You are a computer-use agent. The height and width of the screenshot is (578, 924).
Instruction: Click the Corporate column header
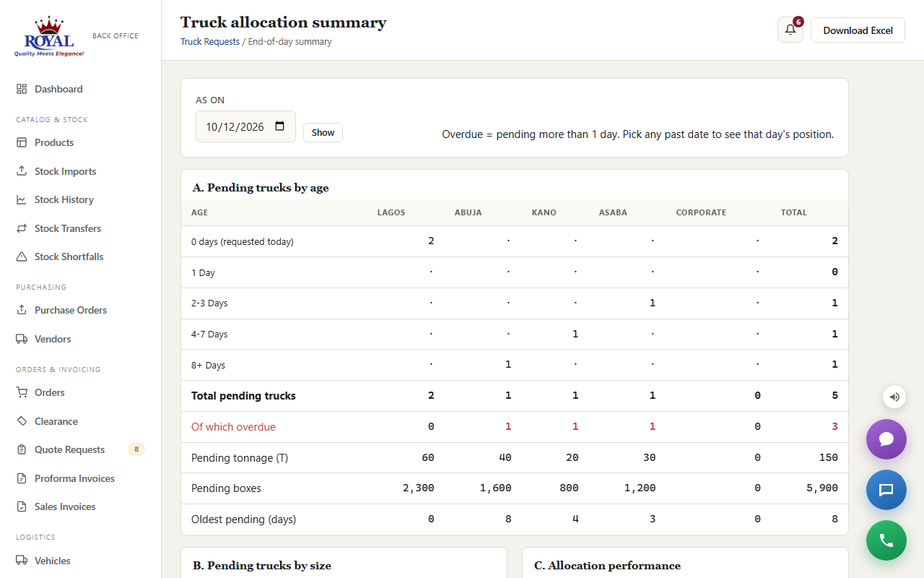point(701,212)
